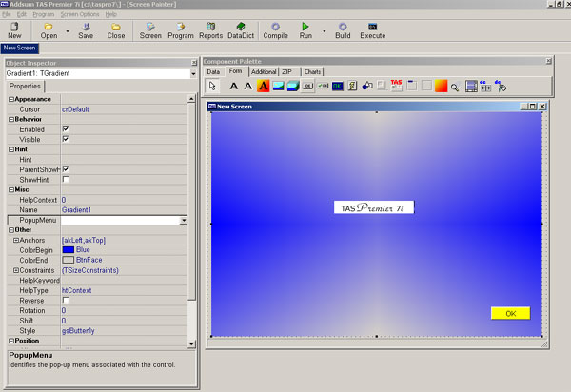The width and height of the screenshot is (571, 392).
Task: Select the flat landscape image component
Action: pyautogui.click(x=278, y=86)
